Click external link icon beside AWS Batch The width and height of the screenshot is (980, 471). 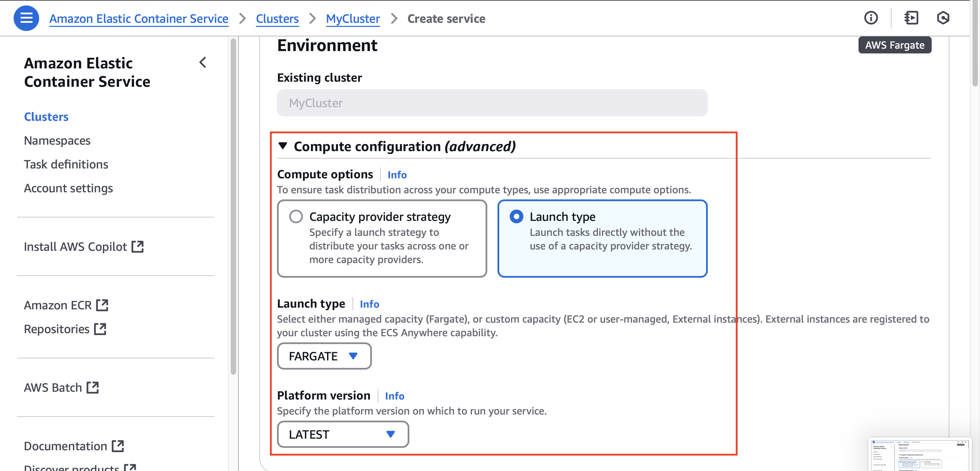coord(93,387)
